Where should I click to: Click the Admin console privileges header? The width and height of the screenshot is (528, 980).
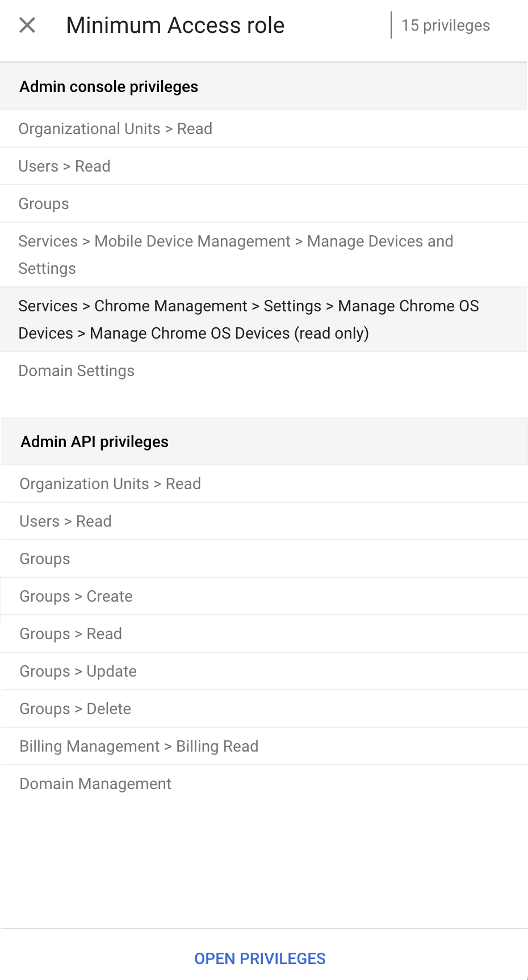[109, 87]
